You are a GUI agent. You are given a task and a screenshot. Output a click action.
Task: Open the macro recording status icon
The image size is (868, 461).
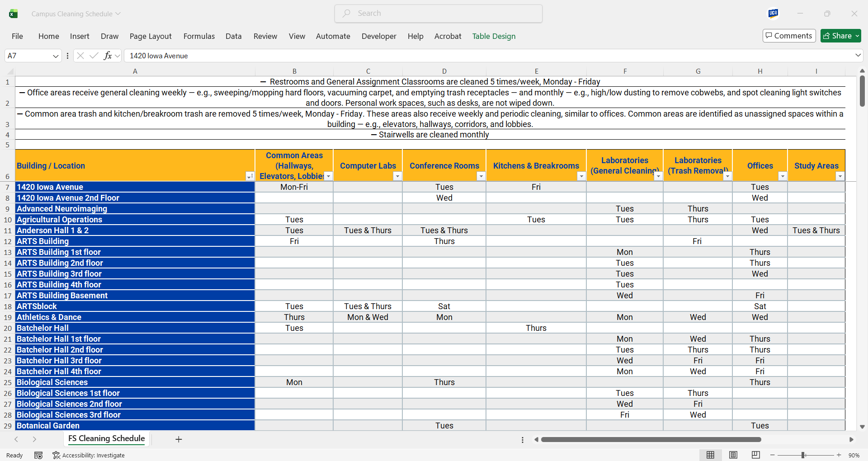point(38,455)
